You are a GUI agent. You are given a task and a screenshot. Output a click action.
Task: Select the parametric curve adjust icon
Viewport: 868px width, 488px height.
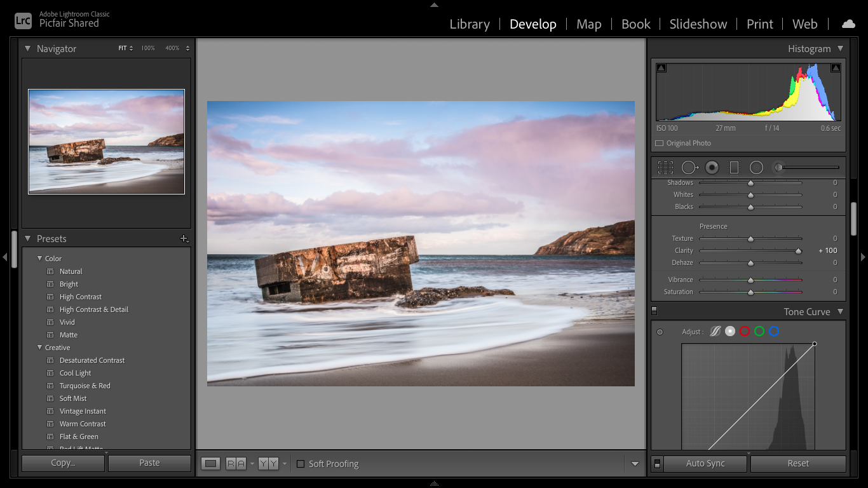tap(715, 331)
